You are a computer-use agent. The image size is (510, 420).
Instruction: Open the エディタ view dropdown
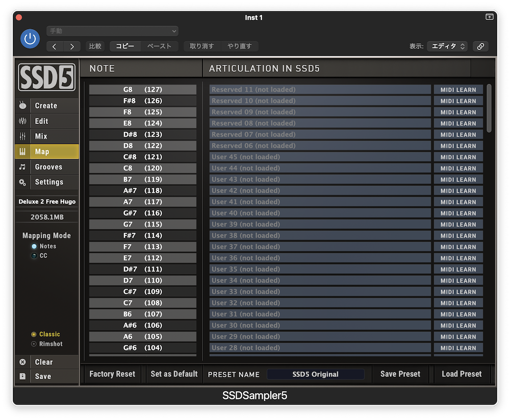[447, 46]
